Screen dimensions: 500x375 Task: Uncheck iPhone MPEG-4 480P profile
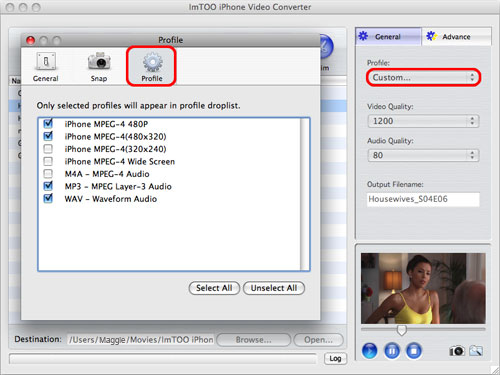coord(48,124)
